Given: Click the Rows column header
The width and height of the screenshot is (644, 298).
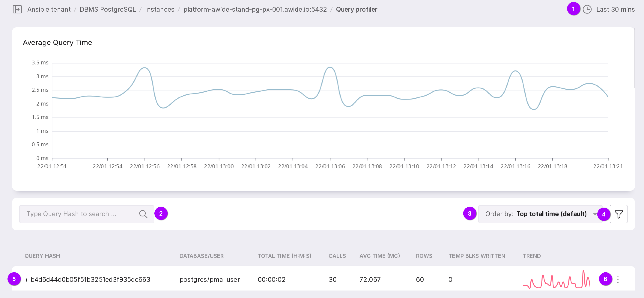Looking at the screenshot, I should tap(424, 256).
